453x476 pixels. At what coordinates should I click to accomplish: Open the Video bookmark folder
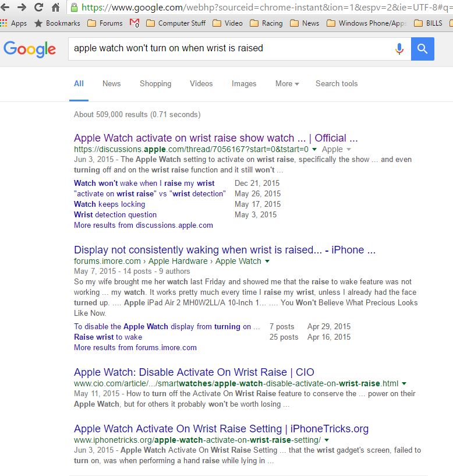pyautogui.click(x=228, y=23)
